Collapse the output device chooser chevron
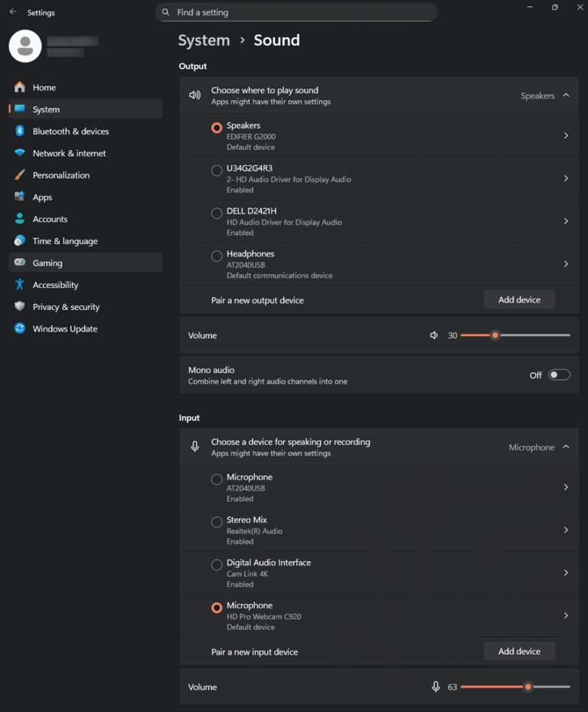The height and width of the screenshot is (712, 588). pyautogui.click(x=566, y=95)
